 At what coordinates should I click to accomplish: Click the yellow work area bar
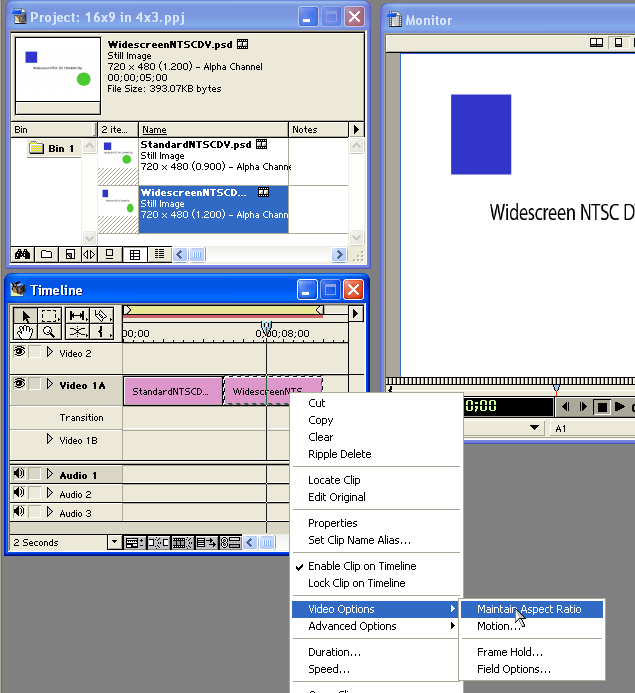[220, 311]
